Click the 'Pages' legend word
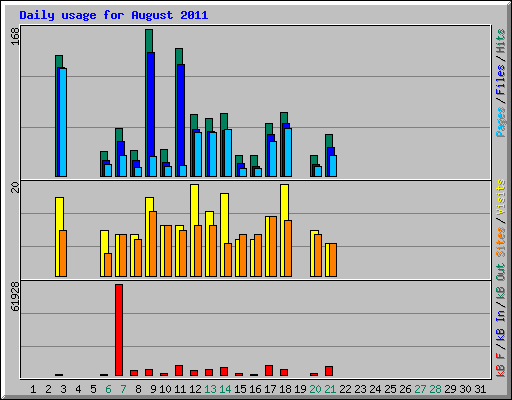The image size is (512, 400). [x=501, y=122]
